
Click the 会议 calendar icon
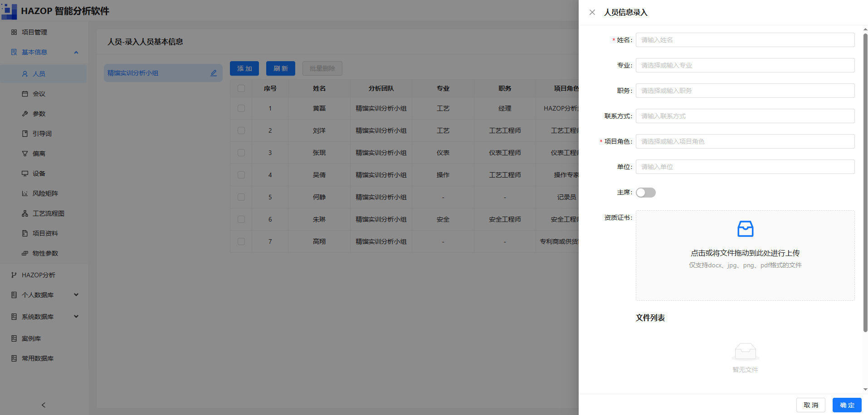click(x=25, y=94)
